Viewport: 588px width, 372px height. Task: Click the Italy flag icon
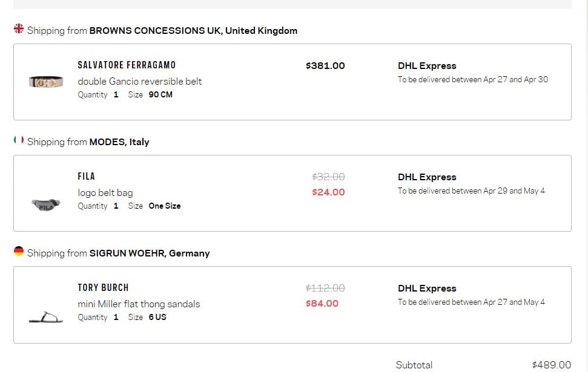[19, 140]
